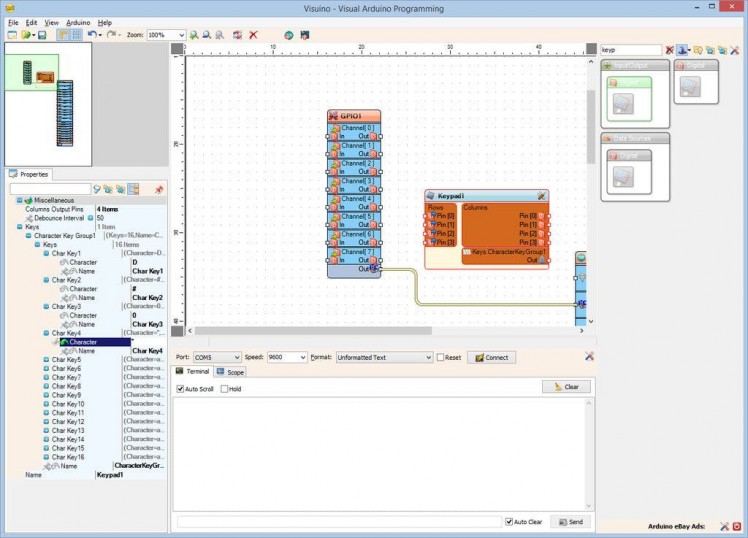Switch to the Scope tab
748x538 pixels.
pos(231,372)
